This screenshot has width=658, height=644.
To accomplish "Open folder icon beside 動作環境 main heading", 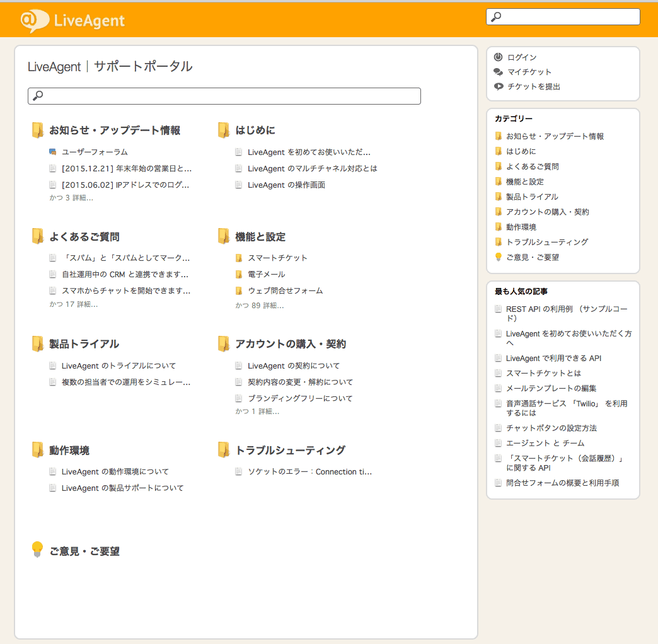I will click(x=37, y=450).
